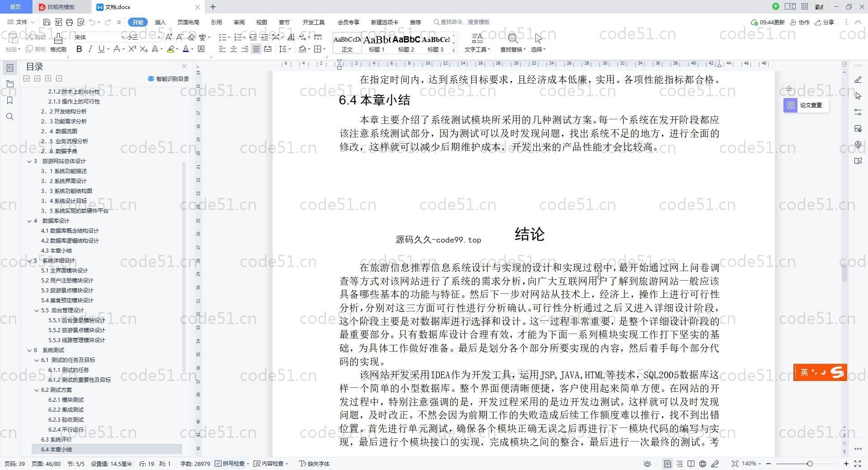Select '6.4 本章小结' in the outline
Viewport: 868px width, 470px height.
pos(107,450)
